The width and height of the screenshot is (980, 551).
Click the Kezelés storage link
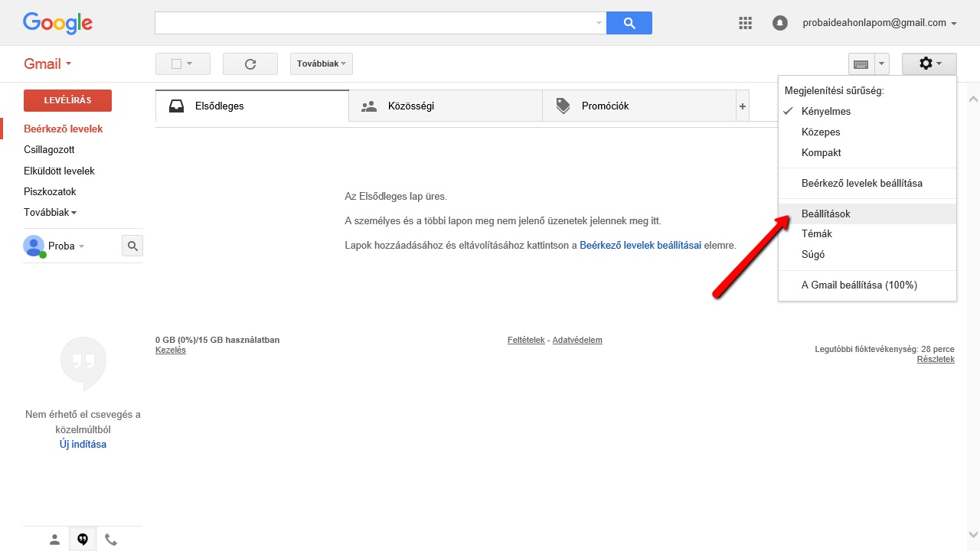[x=170, y=350]
